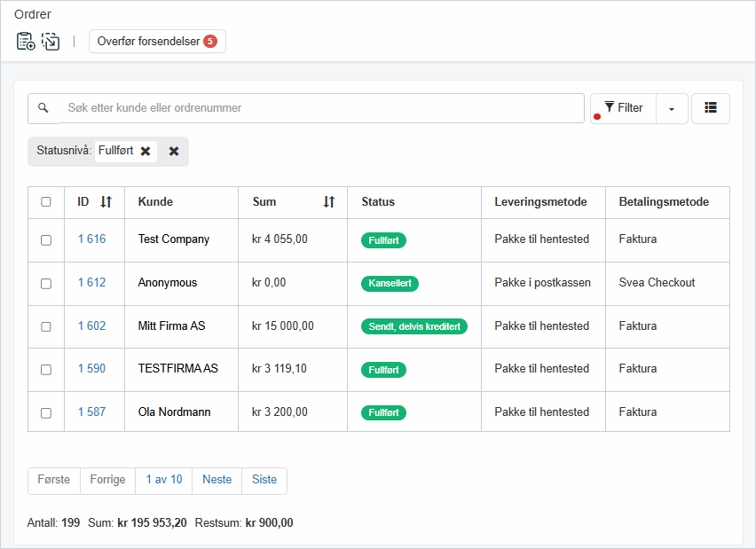The image size is (756, 549).
Task: Open order link 1 590
Action: 91,369
